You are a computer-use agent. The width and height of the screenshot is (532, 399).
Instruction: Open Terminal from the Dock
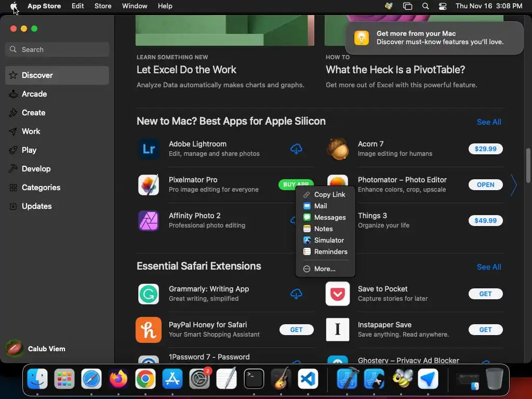(254, 379)
